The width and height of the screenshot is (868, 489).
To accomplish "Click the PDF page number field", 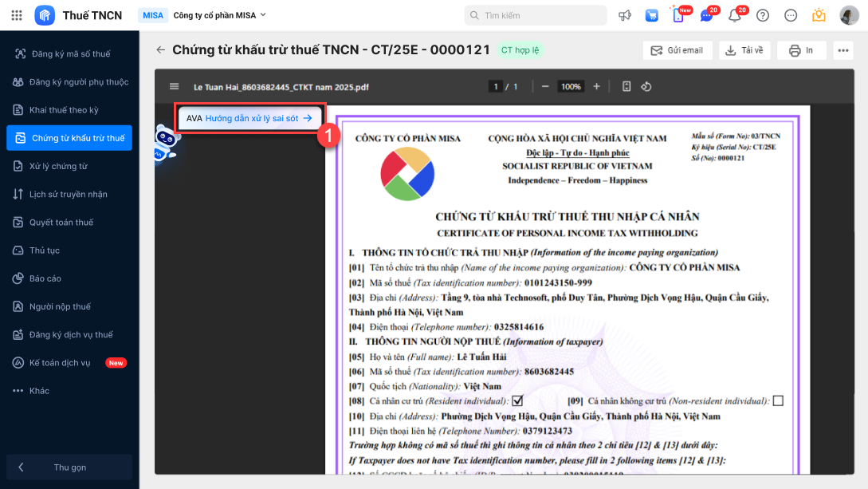I will click(496, 86).
